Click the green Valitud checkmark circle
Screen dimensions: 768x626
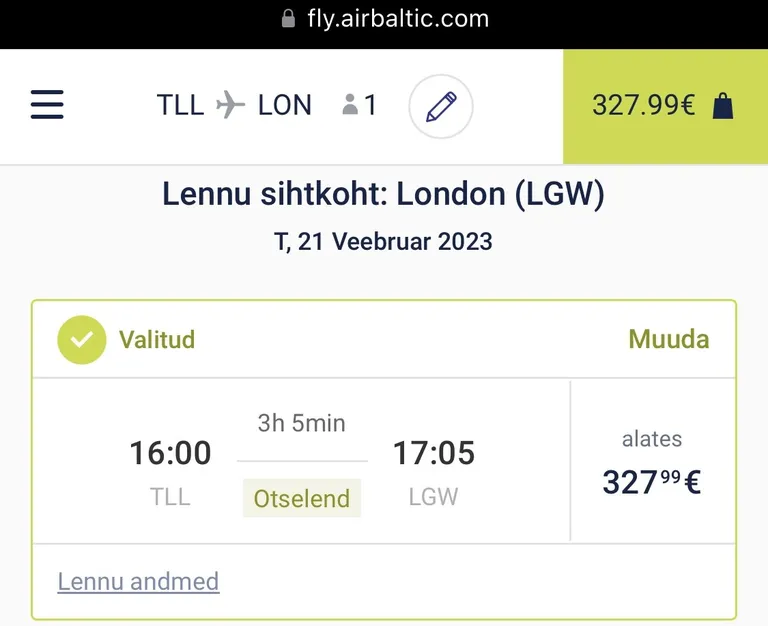point(82,339)
